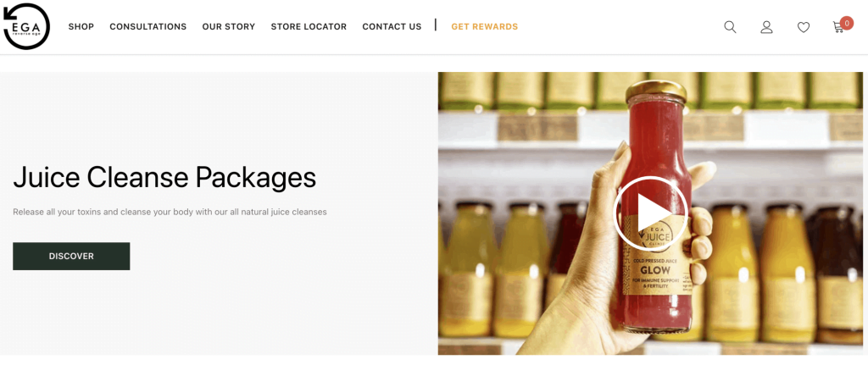Open the search magnifier icon
This screenshot has height=376, width=868.
coord(730,27)
